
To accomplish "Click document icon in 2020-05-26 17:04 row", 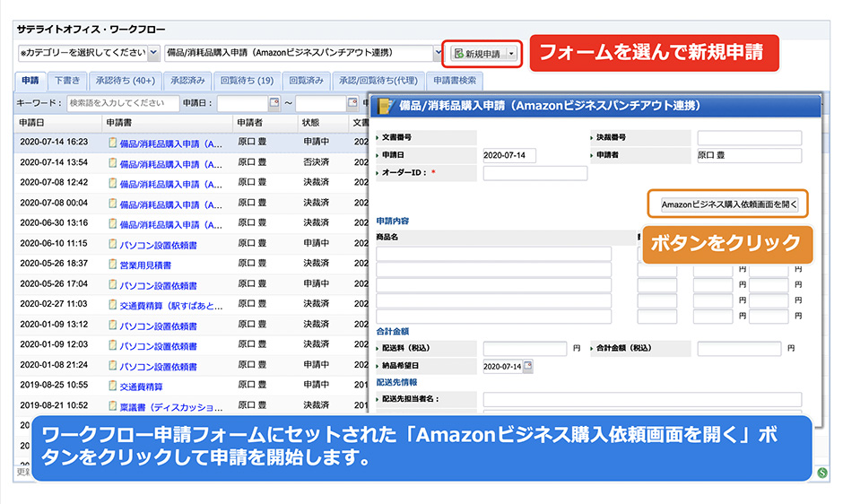I will click(x=112, y=284).
